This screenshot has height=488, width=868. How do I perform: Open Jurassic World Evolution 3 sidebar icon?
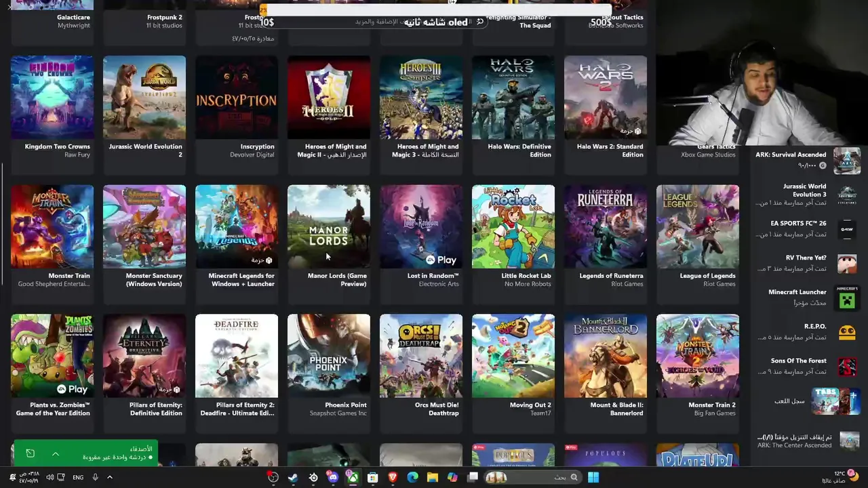point(846,195)
